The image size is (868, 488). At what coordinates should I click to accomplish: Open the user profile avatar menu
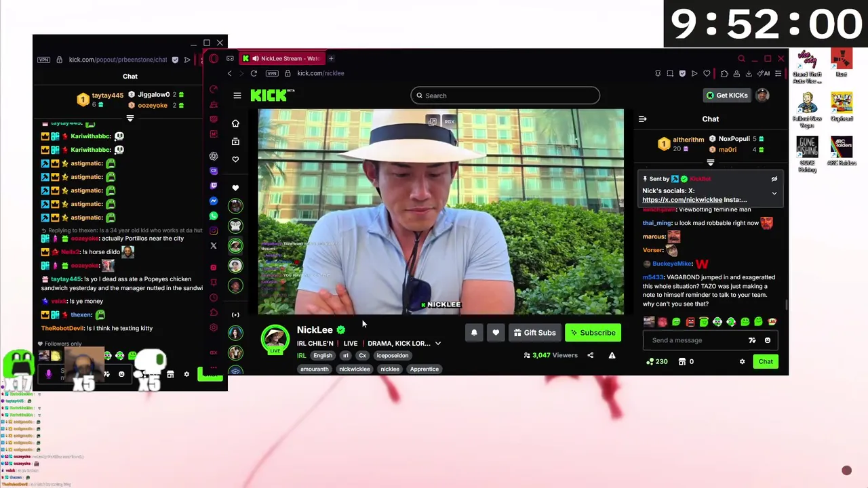(763, 96)
